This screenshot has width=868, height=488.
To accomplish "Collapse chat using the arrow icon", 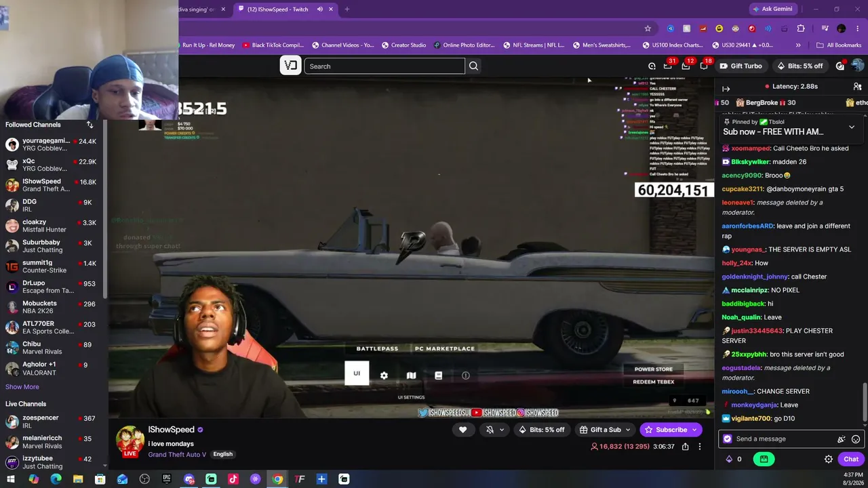I will point(726,89).
